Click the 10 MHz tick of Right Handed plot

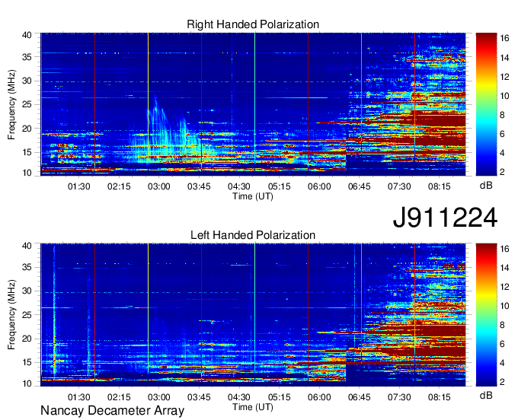(x=27, y=173)
